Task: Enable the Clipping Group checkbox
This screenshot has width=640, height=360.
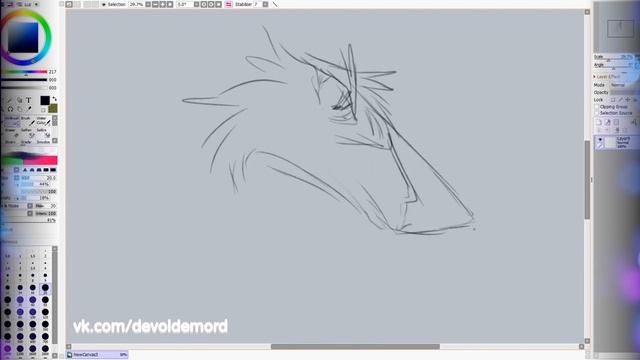Action: pyautogui.click(x=596, y=107)
